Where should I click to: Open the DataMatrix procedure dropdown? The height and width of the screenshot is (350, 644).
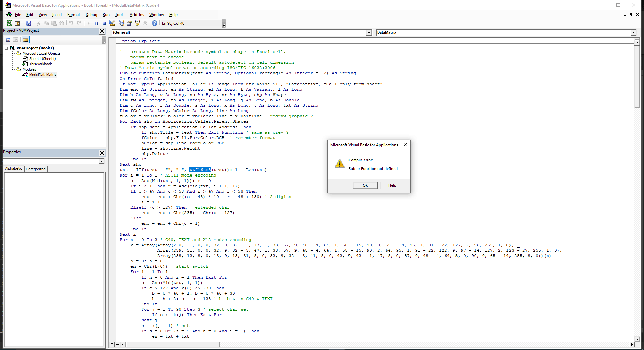633,33
